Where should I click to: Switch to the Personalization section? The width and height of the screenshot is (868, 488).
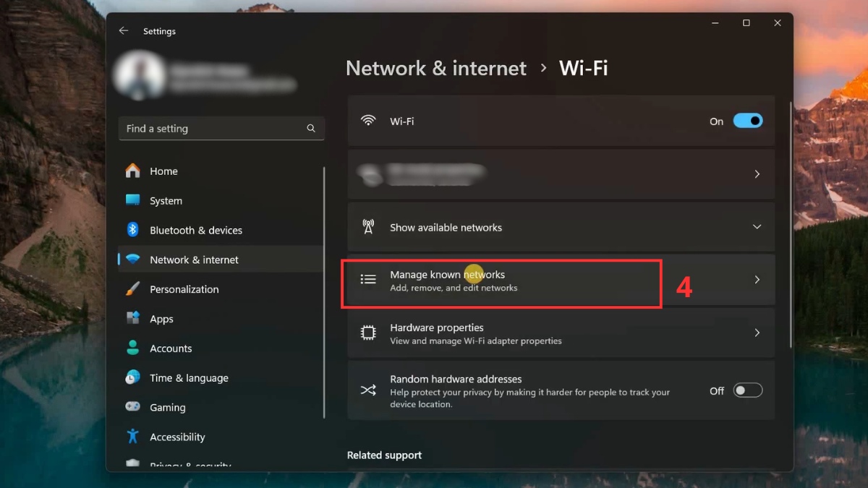[x=183, y=289]
